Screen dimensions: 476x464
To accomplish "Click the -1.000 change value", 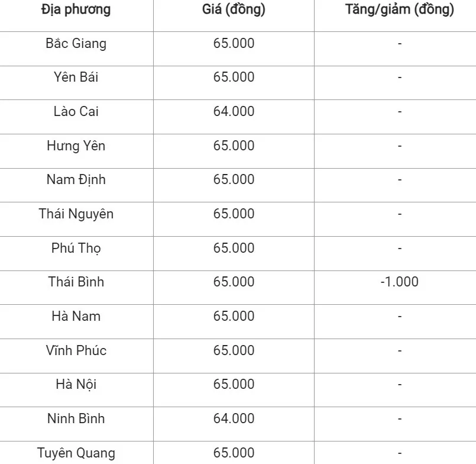I will [400, 282].
